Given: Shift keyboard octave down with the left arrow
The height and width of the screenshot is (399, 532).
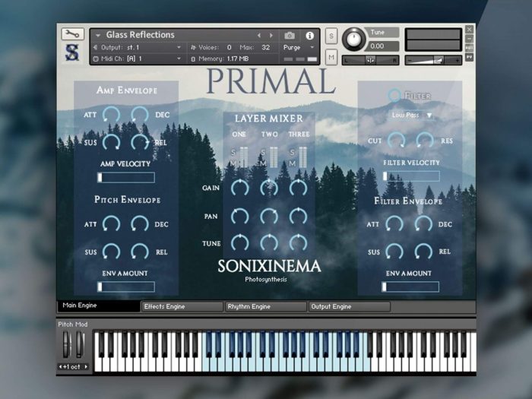Looking at the screenshot, I should 60,367.
